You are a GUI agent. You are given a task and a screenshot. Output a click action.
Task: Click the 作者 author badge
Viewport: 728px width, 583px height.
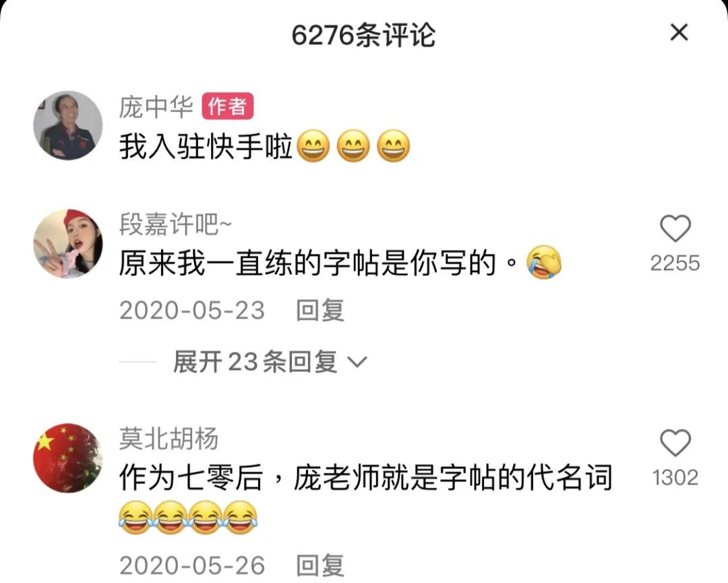coord(228,106)
